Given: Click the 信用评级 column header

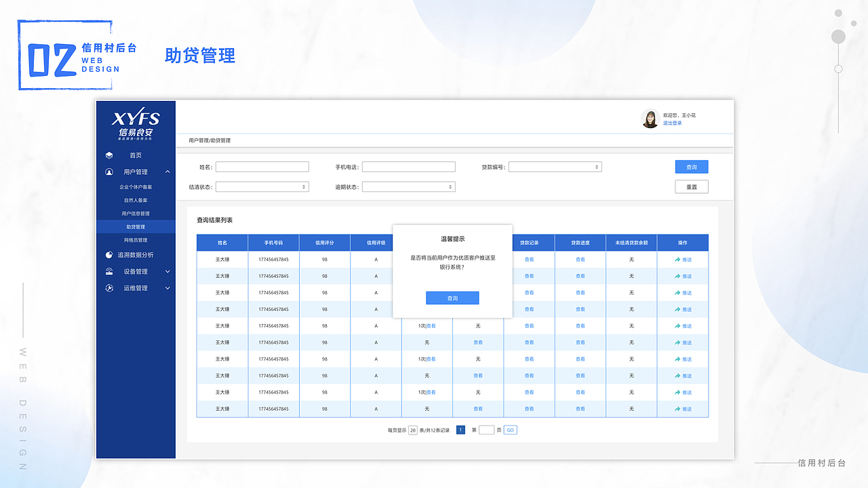Looking at the screenshot, I should pos(376,243).
